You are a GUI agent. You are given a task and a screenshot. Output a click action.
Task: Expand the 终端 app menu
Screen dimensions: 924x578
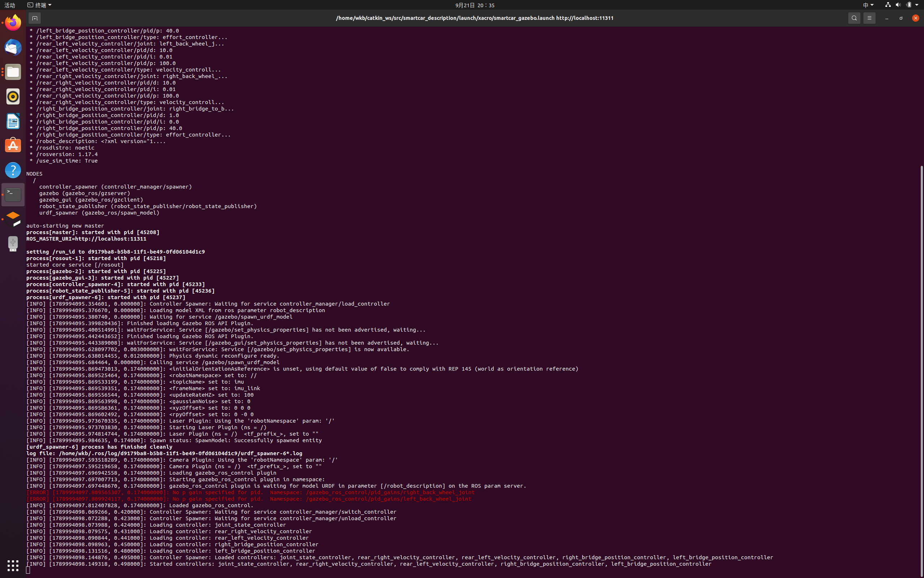pos(39,5)
